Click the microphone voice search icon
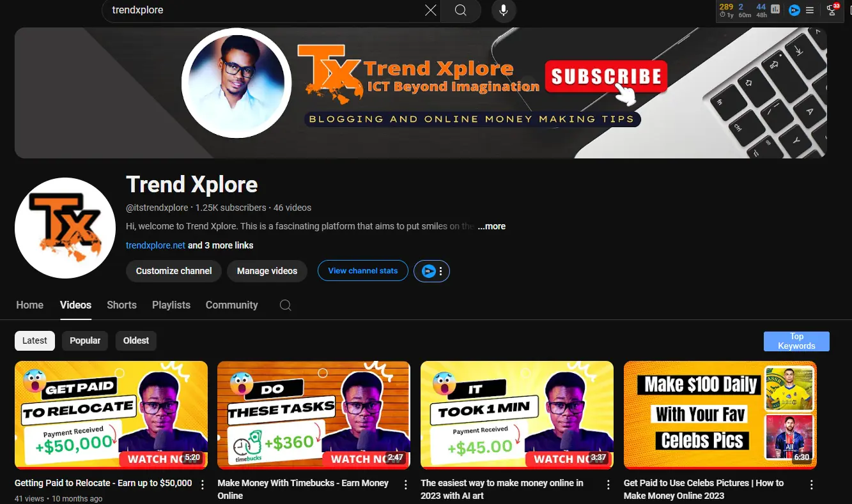This screenshot has height=504, width=852. pos(503,10)
